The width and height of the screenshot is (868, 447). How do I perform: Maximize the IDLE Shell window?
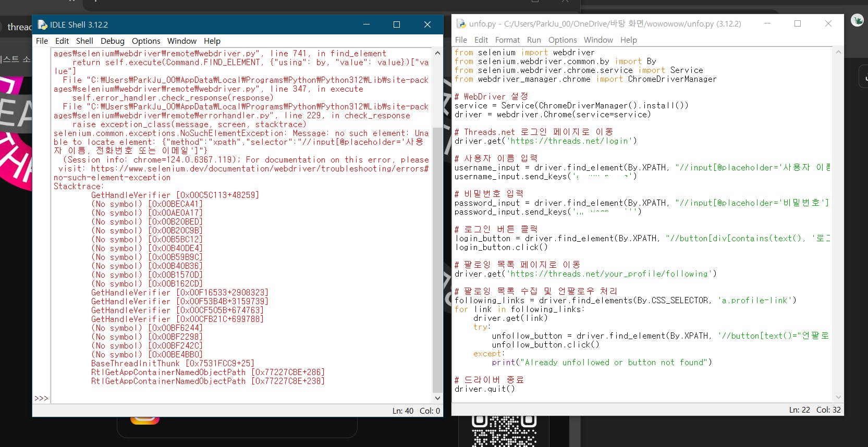pyautogui.click(x=397, y=24)
